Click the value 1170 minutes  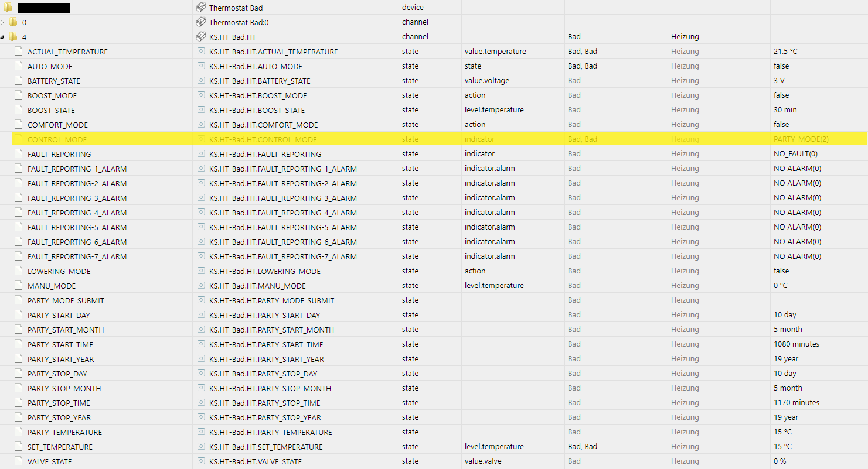pos(796,403)
